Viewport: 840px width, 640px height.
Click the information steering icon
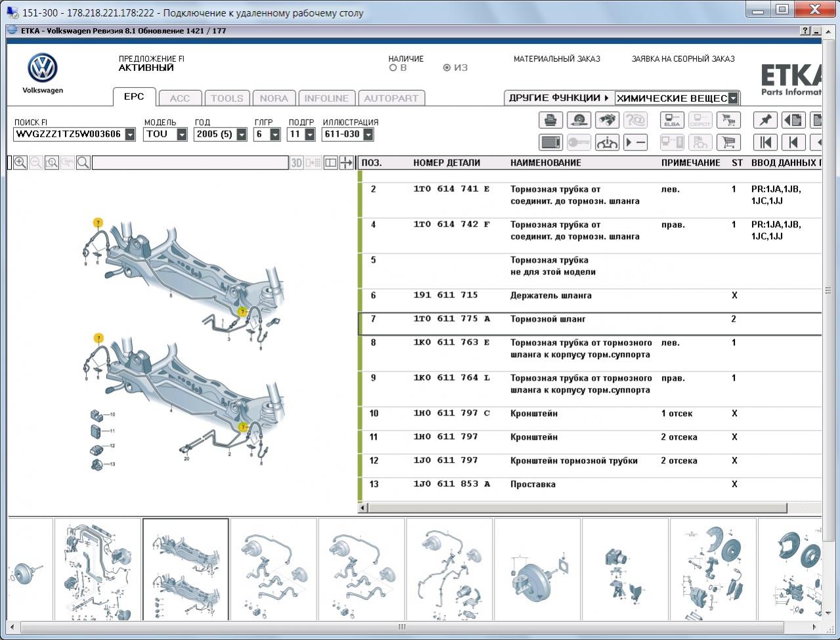pos(607,142)
